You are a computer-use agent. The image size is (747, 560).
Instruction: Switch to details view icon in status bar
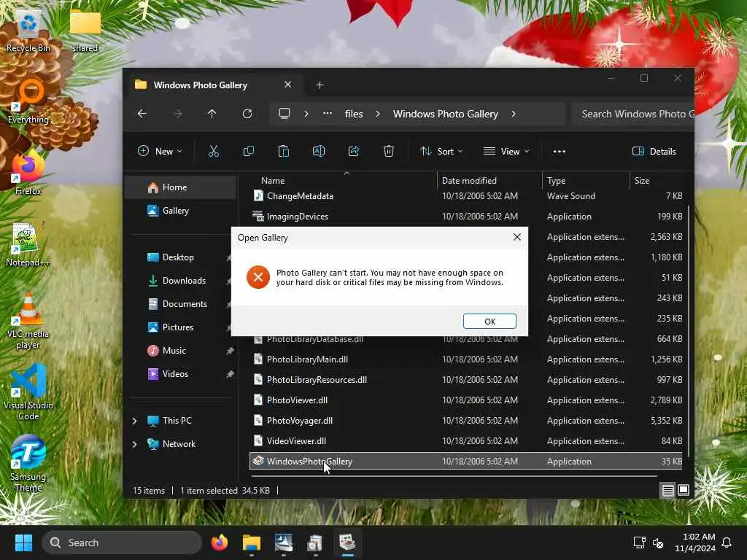(x=668, y=490)
